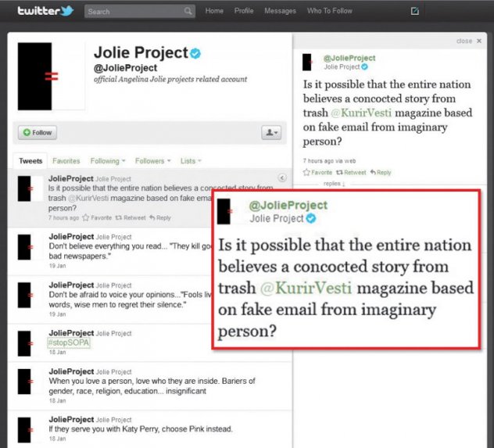Screen dimensions: 494x448
Task: Open the Lists dropdown tab
Action: tap(190, 161)
